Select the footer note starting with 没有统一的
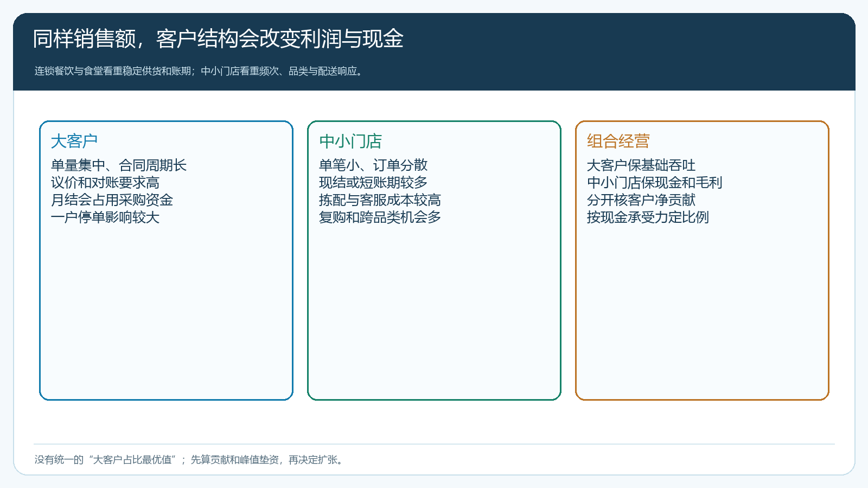This screenshot has height=488, width=868. pyautogui.click(x=189, y=460)
